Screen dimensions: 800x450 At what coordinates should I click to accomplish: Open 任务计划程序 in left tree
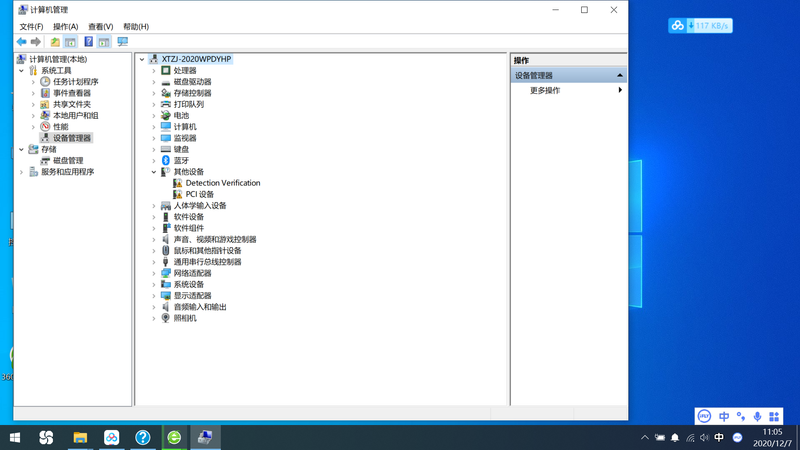pos(75,82)
